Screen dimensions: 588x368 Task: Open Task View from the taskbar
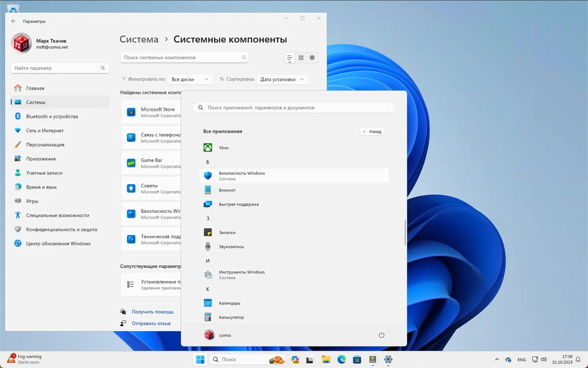point(310,359)
